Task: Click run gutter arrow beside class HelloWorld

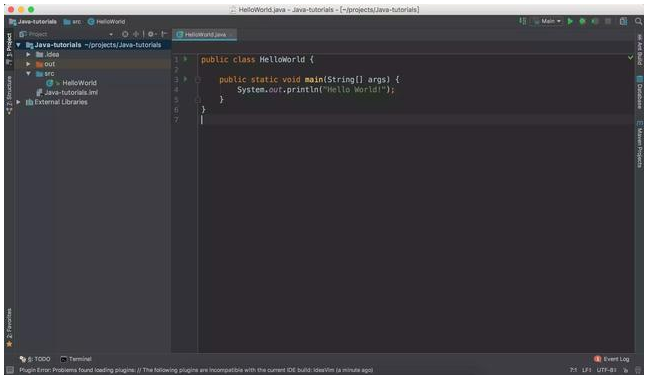Action: (185, 59)
